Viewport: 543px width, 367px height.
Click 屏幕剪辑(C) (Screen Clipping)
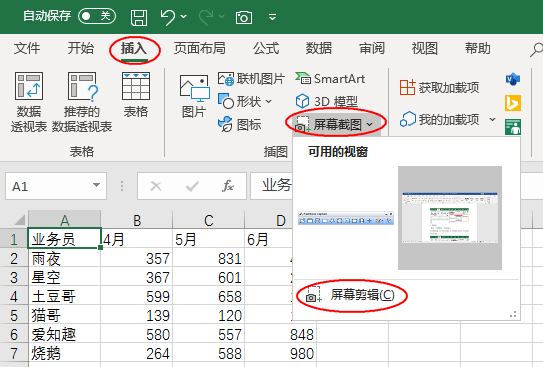(350, 295)
